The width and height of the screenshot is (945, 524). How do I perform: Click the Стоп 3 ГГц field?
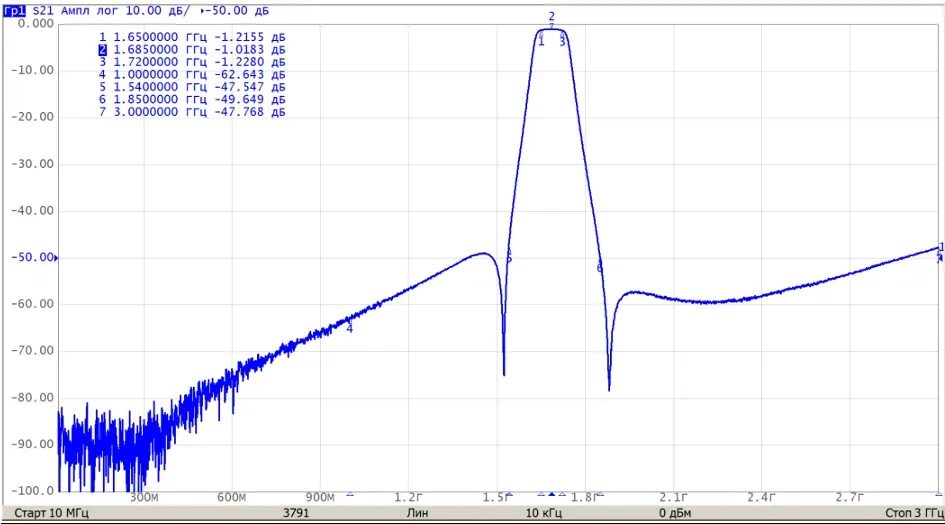click(x=914, y=513)
